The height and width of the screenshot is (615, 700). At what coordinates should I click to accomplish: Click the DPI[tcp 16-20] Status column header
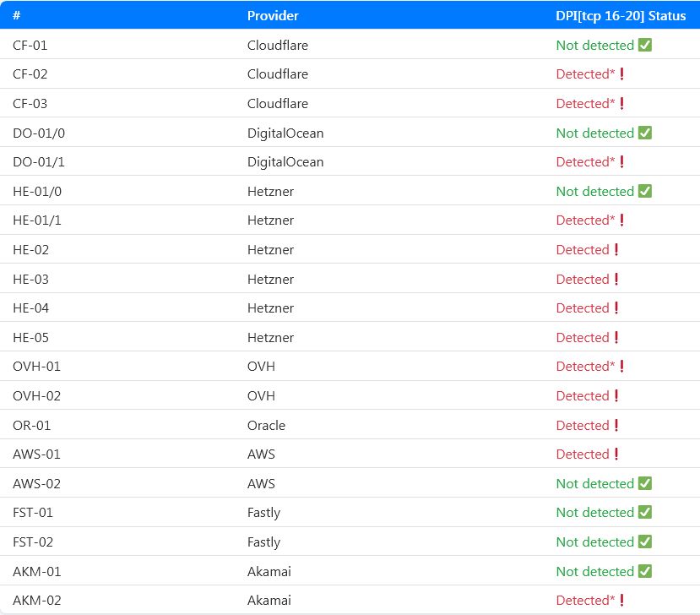(x=621, y=16)
